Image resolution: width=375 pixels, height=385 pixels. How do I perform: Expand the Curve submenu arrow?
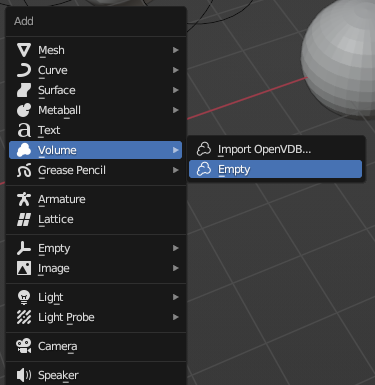pos(176,70)
